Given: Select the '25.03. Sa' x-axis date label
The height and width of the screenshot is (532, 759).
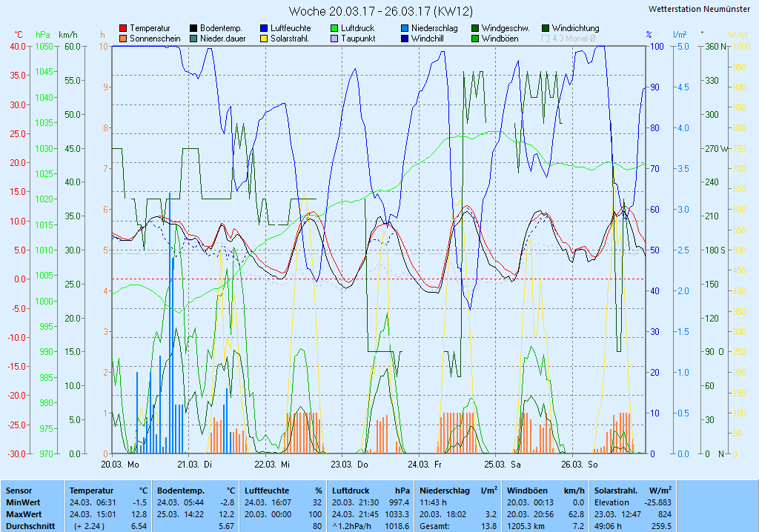Looking at the screenshot, I should point(503,465).
